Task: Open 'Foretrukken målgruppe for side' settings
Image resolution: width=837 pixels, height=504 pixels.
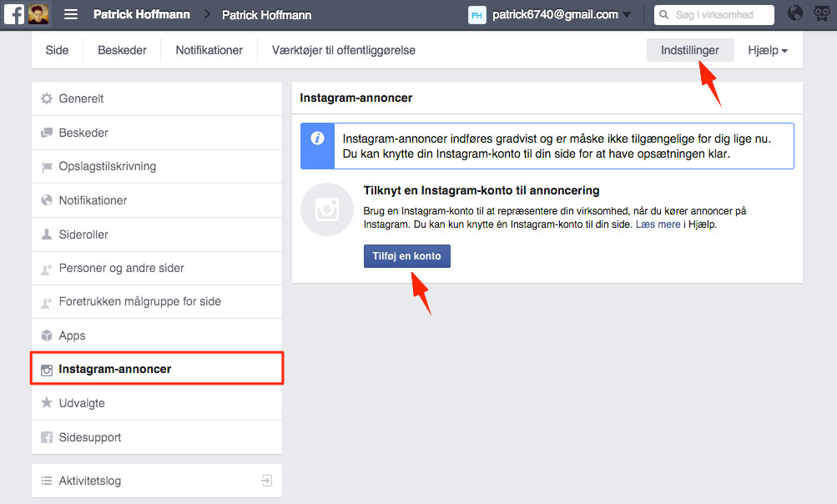Action: [x=156, y=302]
